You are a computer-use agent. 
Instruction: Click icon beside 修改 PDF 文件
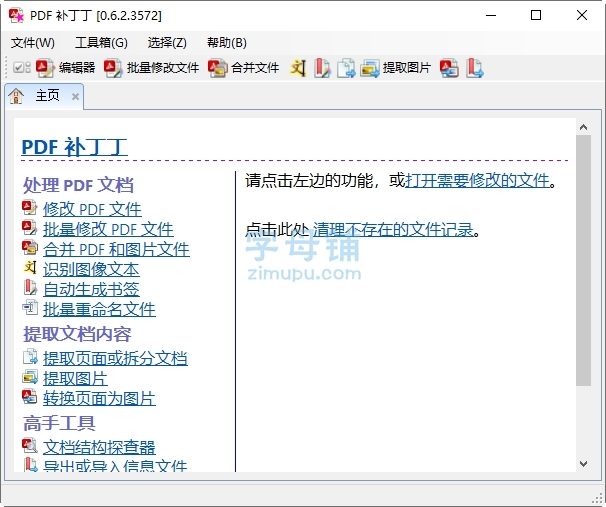pyautogui.click(x=29, y=208)
